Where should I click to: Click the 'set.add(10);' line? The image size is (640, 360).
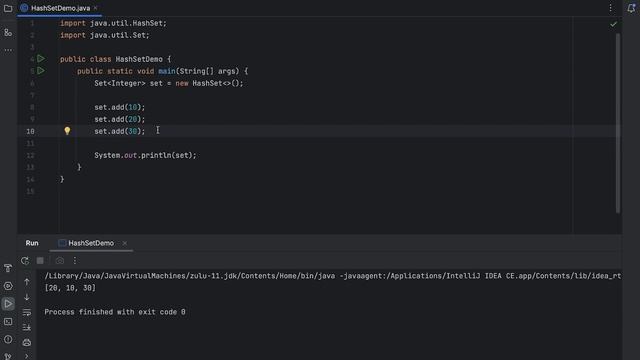click(120, 107)
